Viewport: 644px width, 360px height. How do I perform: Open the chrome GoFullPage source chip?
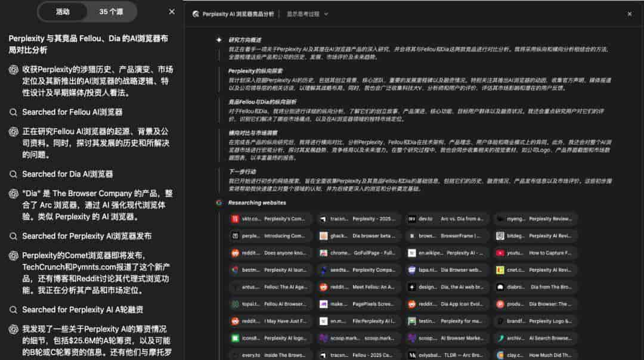click(x=359, y=253)
